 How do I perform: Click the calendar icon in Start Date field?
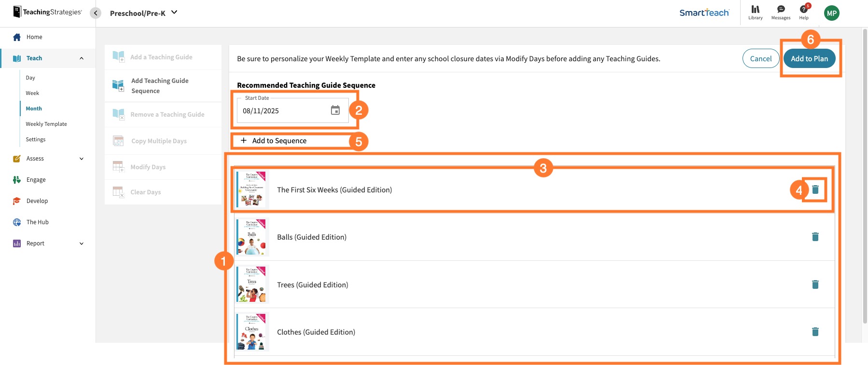(x=336, y=110)
